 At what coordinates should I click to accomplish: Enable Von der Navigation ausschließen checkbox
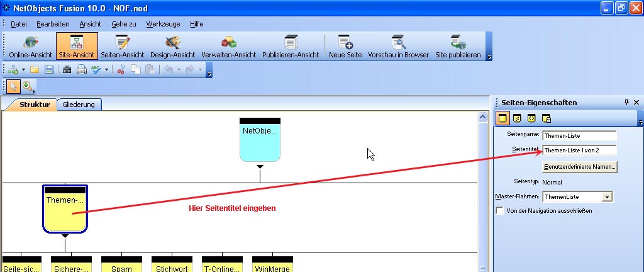click(x=500, y=211)
